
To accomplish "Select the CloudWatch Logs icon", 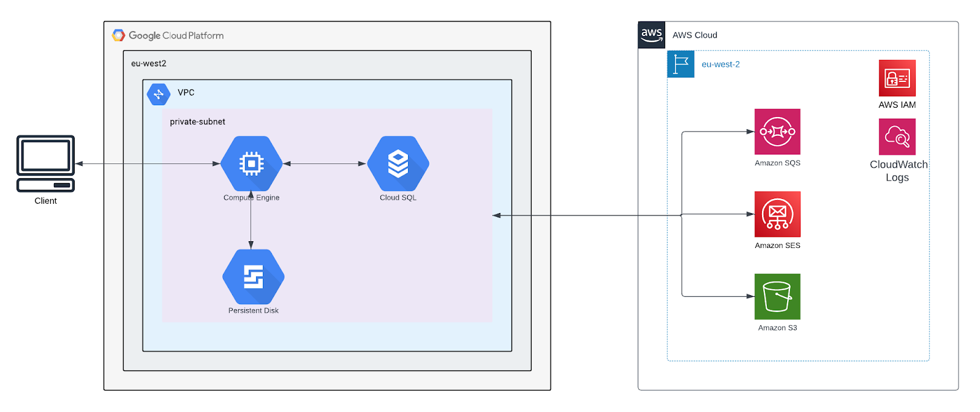I will pos(897,137).
